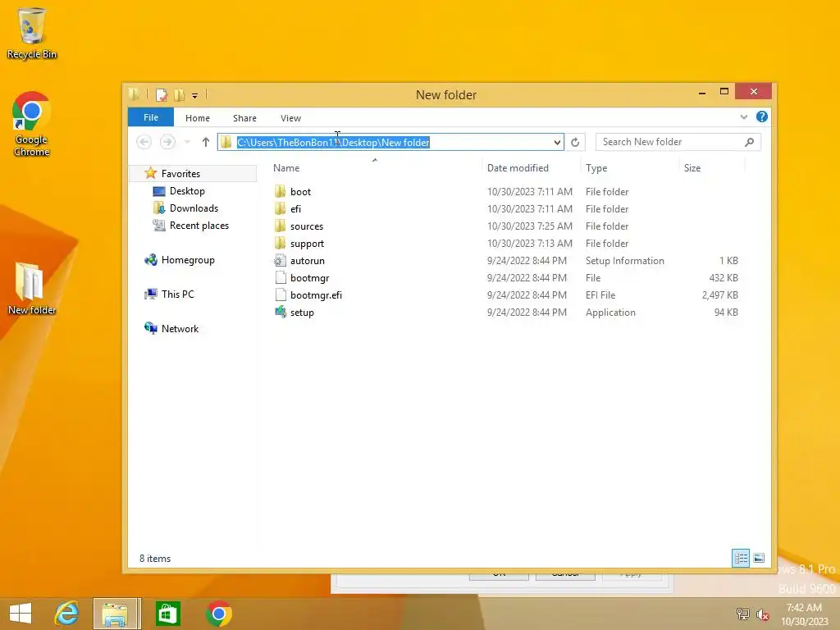The image size is (840, 630).
Task: Open Desktop in the navigation pane
Action: click(187, 190)
